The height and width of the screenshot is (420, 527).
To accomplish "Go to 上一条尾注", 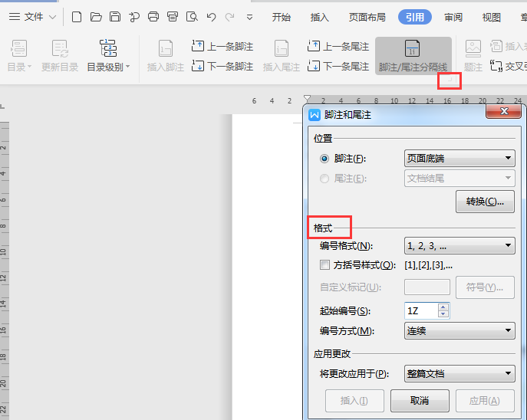I will [338, 46].
